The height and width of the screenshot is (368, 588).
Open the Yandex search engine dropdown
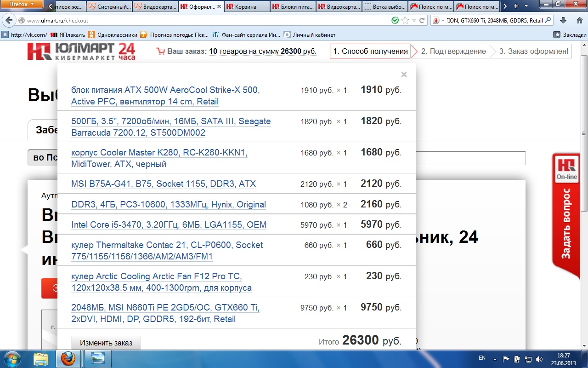point(438,21)
